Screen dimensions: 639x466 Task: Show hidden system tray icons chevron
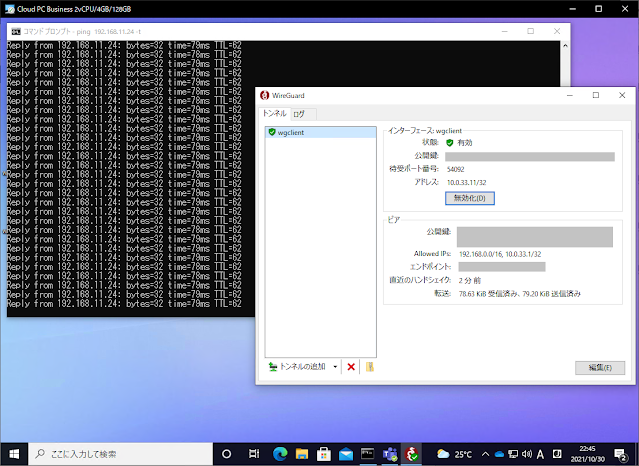[x=485, y=454]
